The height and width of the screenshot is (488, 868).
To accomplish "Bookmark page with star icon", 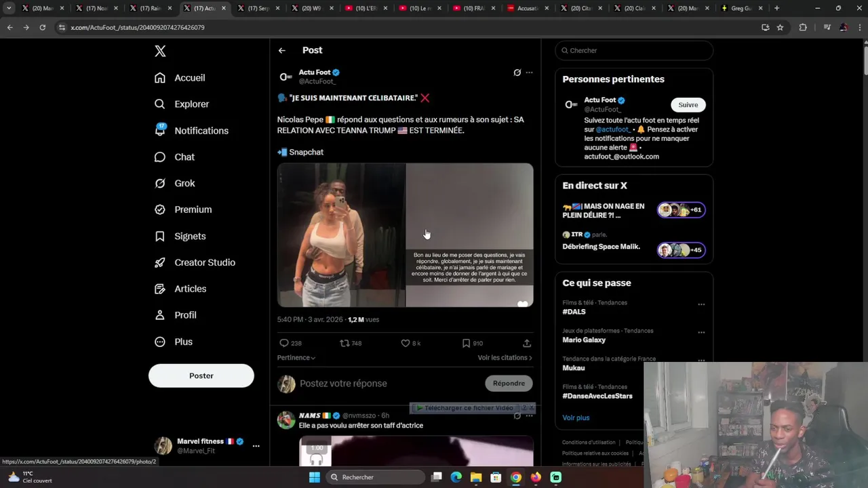I will tap(780, 28).
